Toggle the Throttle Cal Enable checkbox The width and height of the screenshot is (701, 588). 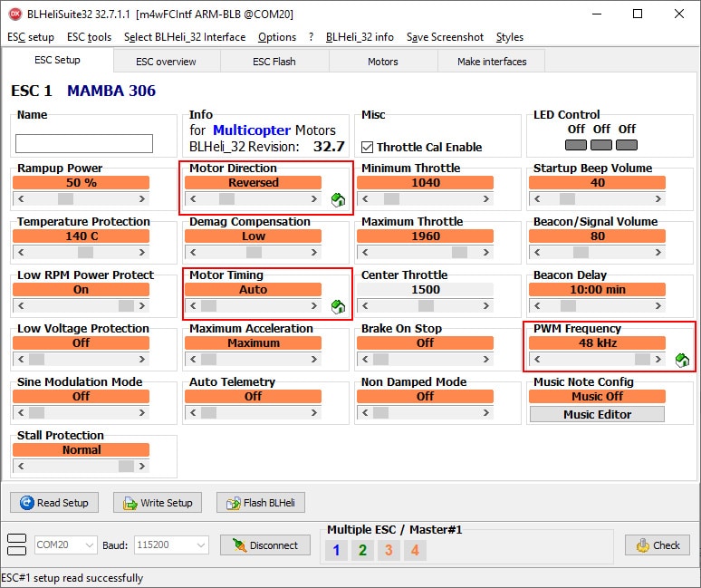click(368, 147)
